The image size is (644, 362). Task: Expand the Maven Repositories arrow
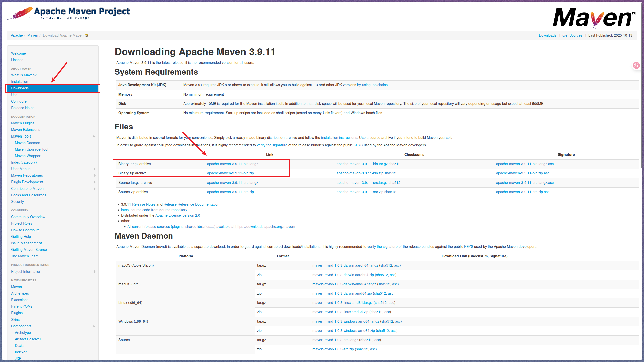95,176
